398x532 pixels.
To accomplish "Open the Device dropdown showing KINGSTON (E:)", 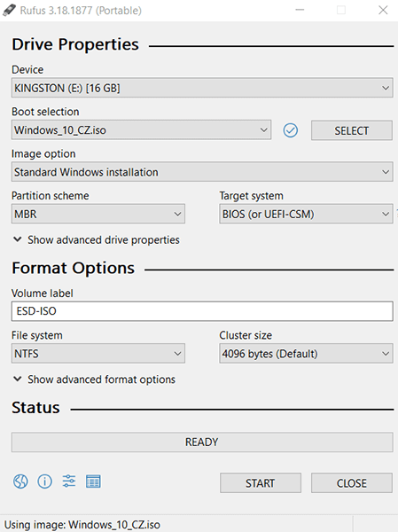I will (202, 88).
